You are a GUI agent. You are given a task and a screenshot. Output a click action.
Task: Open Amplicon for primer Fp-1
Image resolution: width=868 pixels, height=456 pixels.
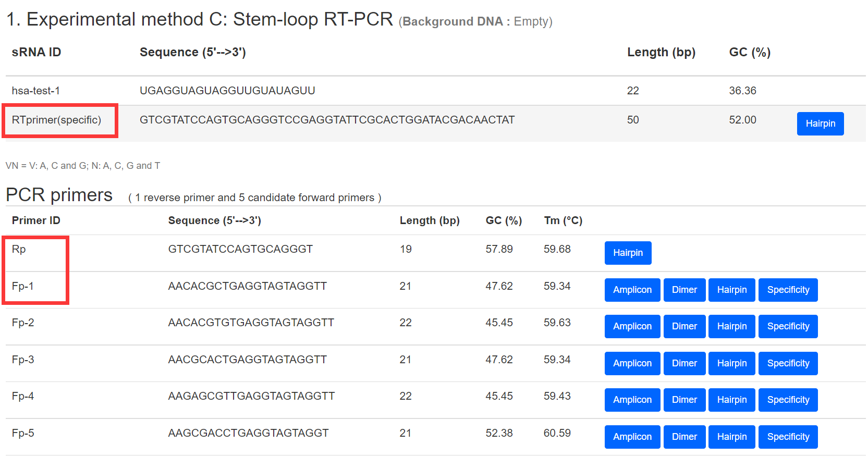632,290
